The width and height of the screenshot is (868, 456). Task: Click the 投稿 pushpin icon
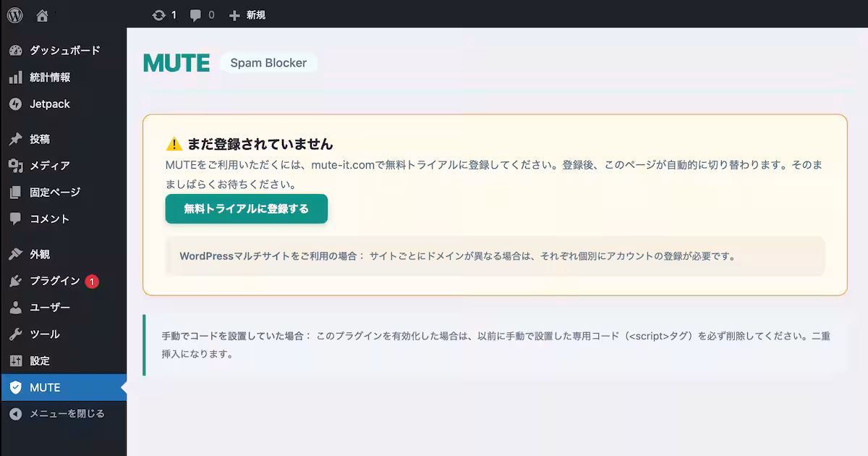pyautogui.click(x=16, y=139)
